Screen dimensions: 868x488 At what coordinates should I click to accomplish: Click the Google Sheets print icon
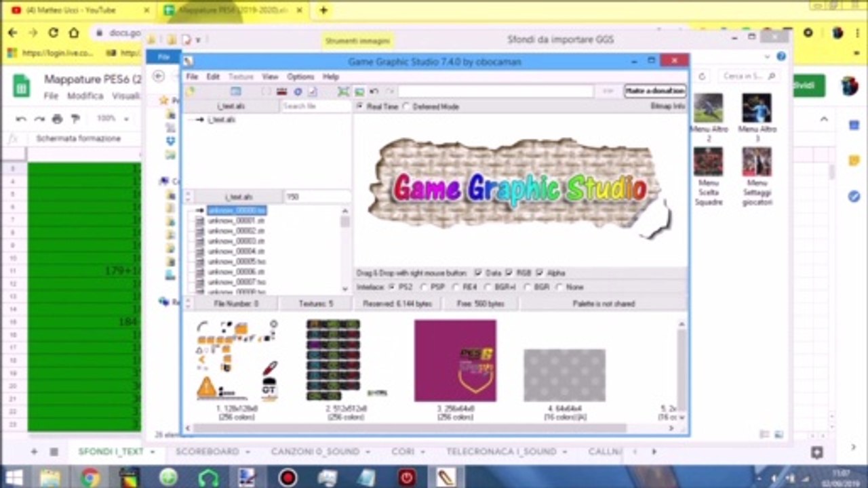point(57,119)
